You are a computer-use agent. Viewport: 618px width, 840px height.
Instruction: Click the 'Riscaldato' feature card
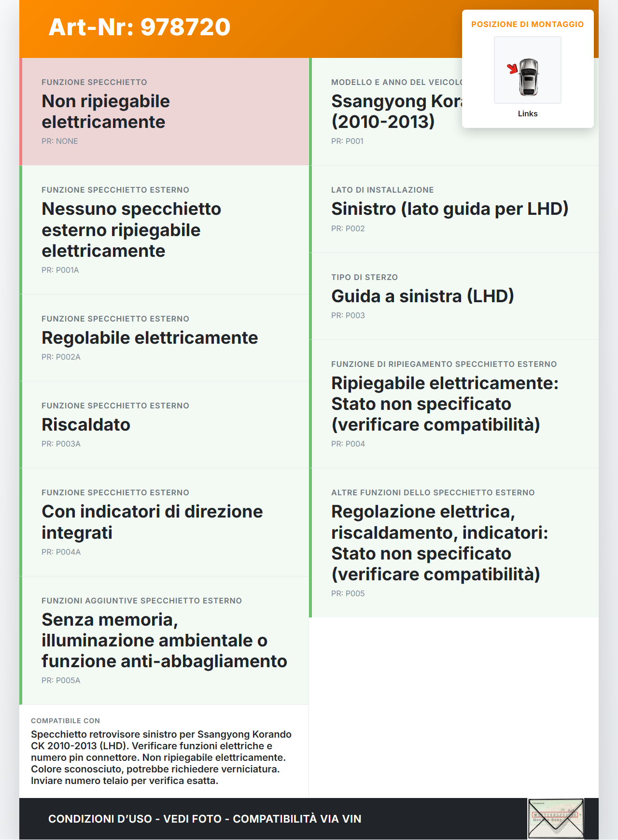click(x=164, y=424)
